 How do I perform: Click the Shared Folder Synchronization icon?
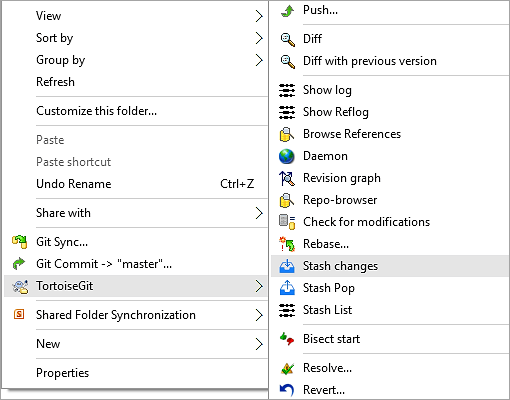click(19, 314)
